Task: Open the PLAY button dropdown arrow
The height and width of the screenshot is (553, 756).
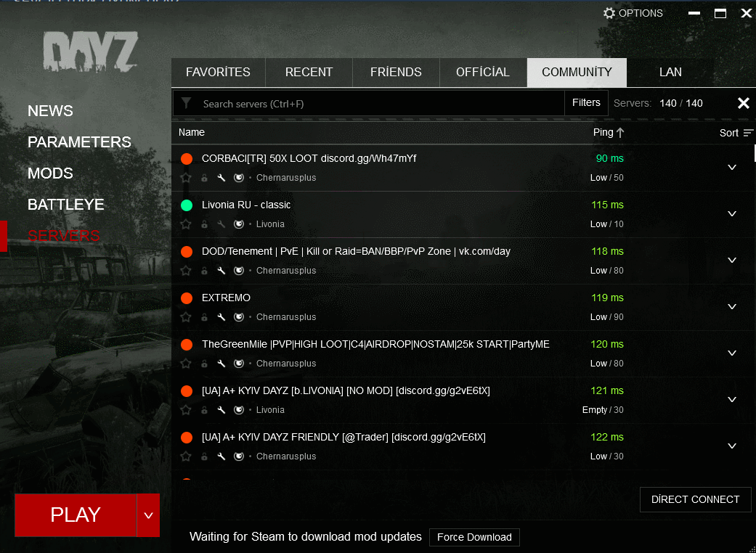Action: [x=148, y=515]
